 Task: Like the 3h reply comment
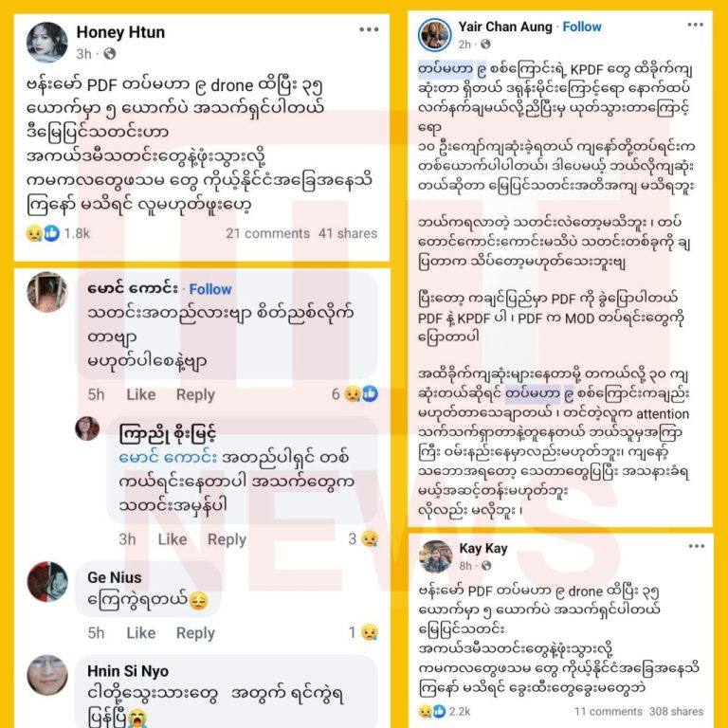pyautogui.click(x=173, y=539)
